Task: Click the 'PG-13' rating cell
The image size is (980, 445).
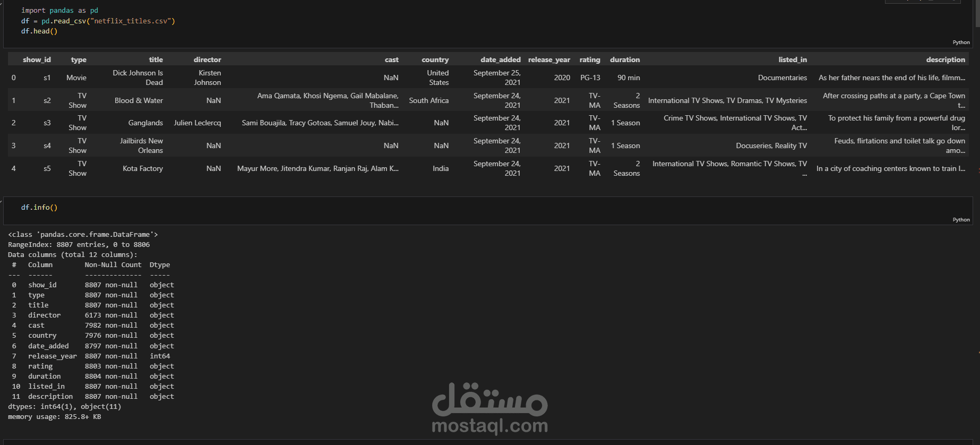Action: 590,78
